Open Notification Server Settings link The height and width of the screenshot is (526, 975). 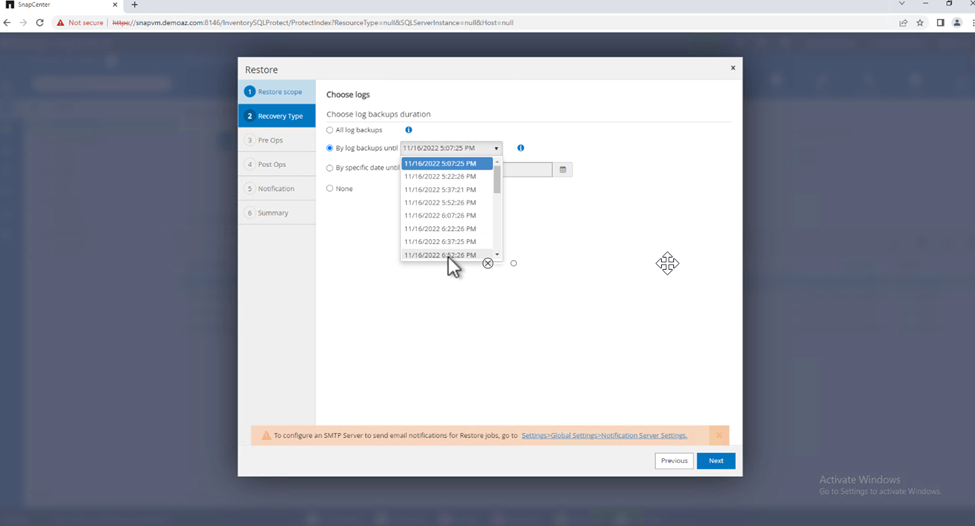[x=604, y=435]
